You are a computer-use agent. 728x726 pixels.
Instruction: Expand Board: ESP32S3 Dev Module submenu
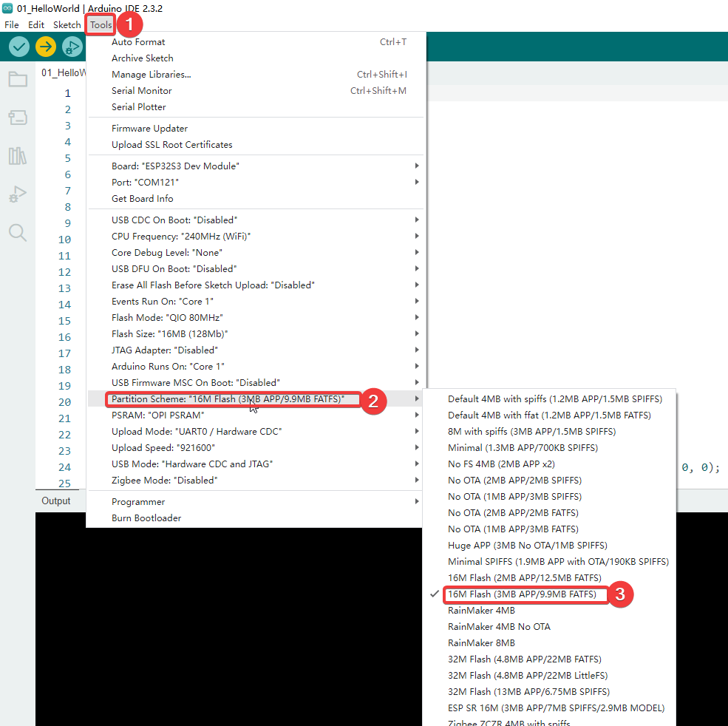tap(256, 166)
